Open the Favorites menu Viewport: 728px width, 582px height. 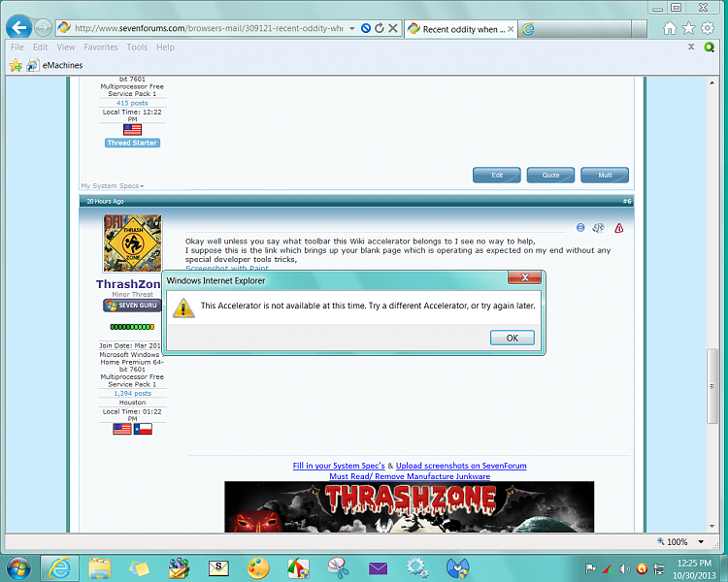click(101, 47)
